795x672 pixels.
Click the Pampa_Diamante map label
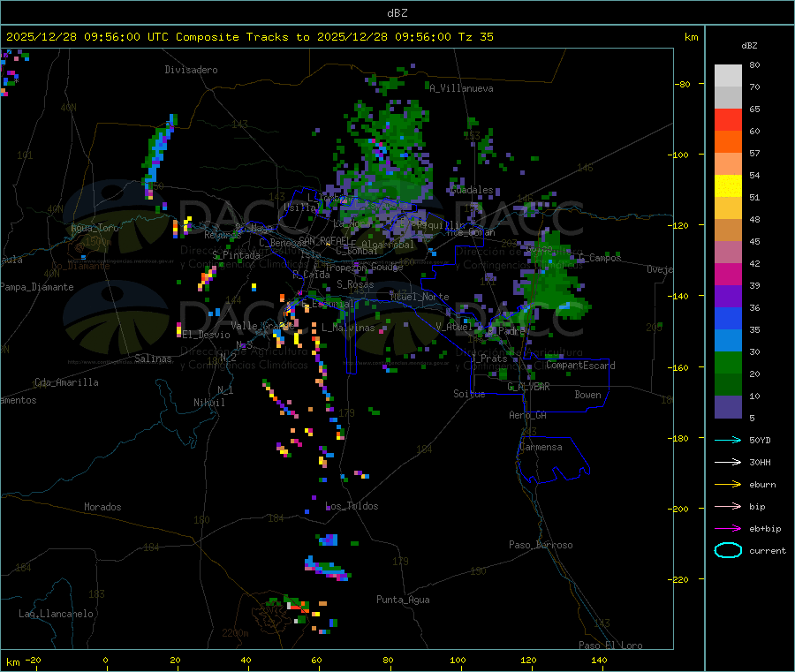[x=37, y=287]
